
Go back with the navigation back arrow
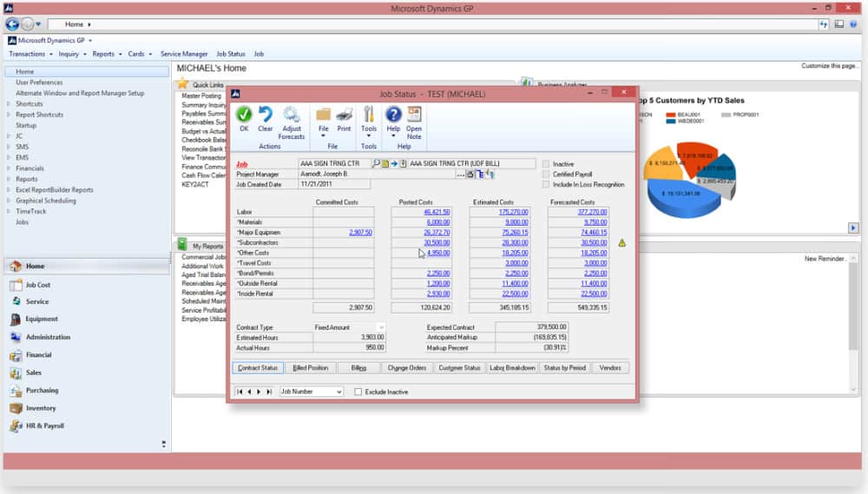(12, 24)
